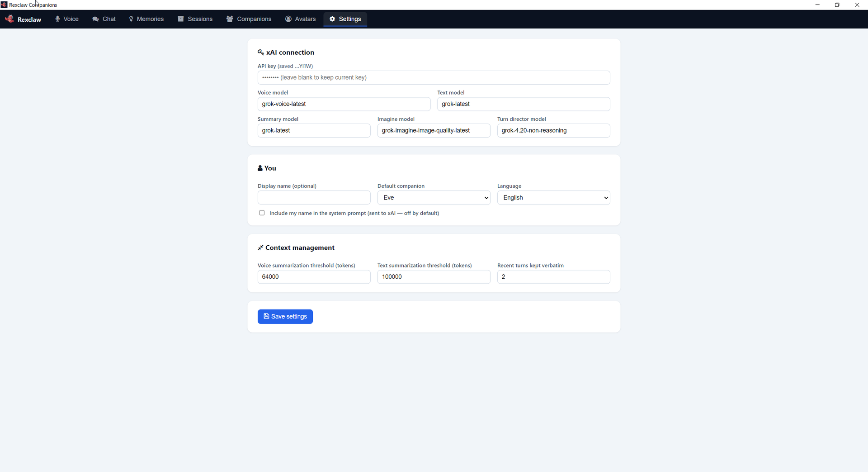Viewport: 868px width, 472px height.
Task: Open the Avatars tab
Action: (x=301, y=19)
